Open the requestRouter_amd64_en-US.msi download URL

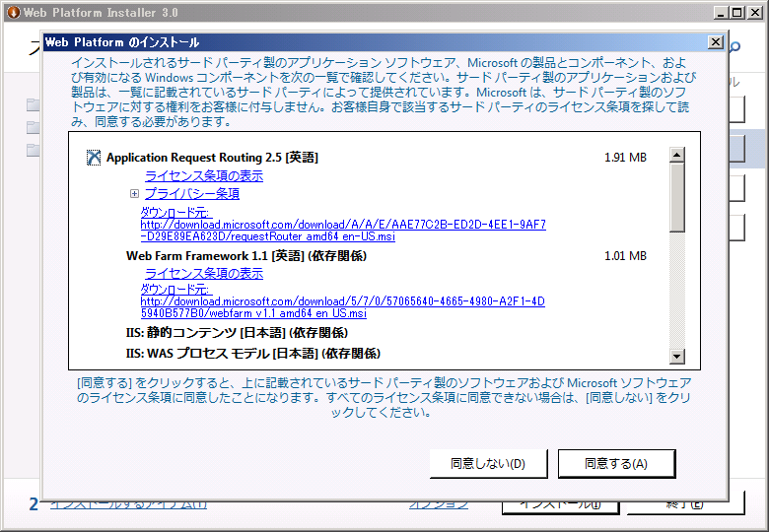tap(343, 231)
